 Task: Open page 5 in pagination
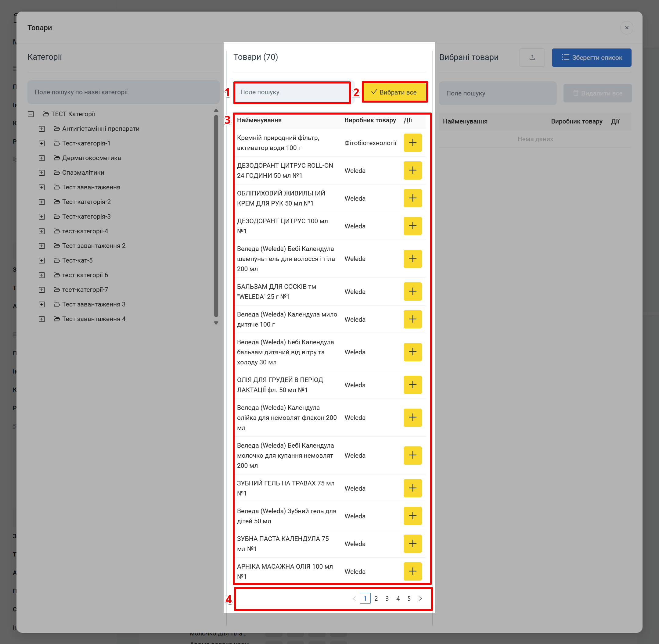pos(409,598)
